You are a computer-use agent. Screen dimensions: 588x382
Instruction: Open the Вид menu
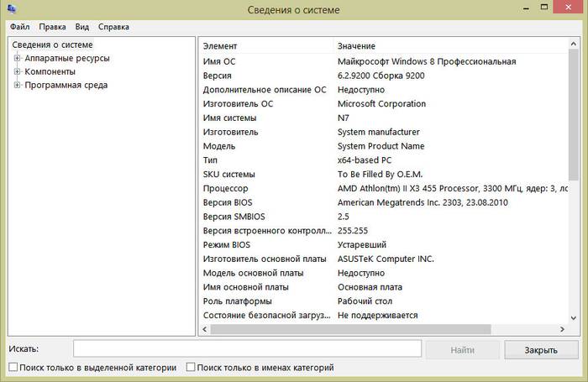pos(81,27)
